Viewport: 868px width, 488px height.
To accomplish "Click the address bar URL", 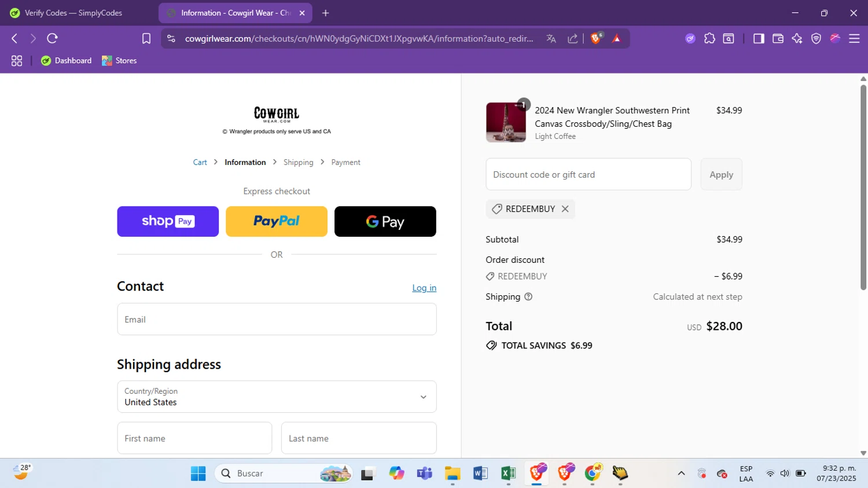I will [x=359, y=38].
